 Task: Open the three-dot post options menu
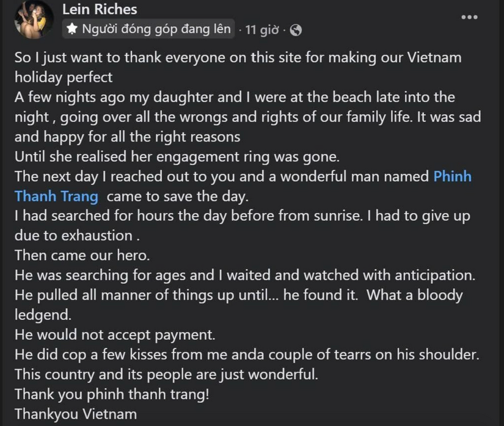(x=469, y=17)
